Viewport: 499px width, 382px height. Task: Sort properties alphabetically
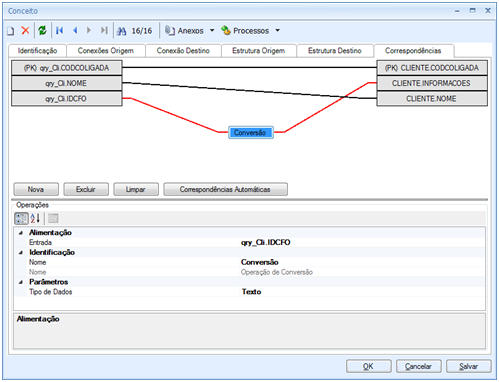pyautogui.click(x=35, y=219)
